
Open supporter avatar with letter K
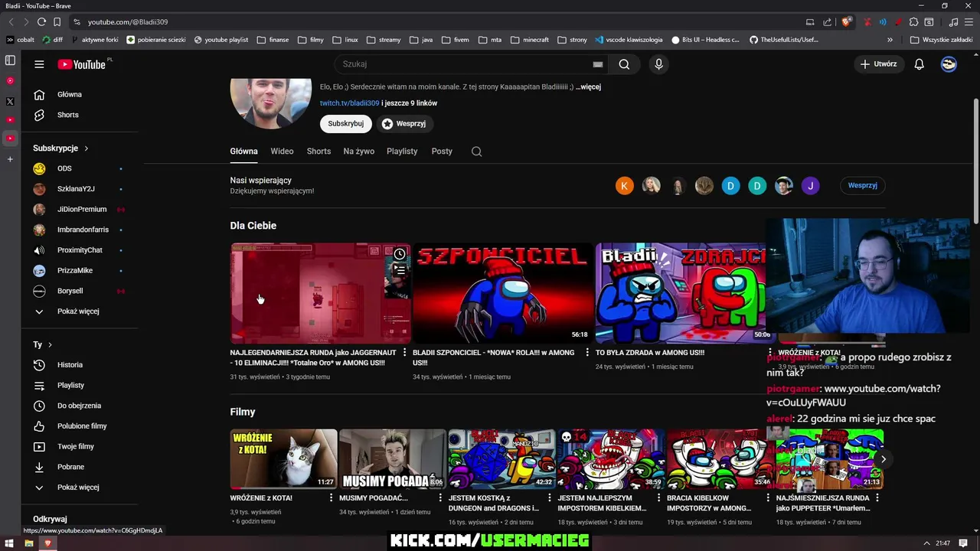point(625,185)
